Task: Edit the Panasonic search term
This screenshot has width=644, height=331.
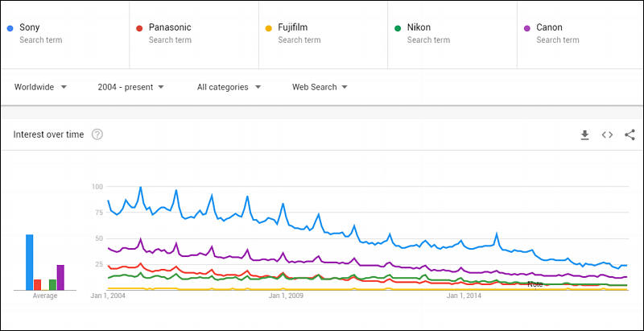Action: 194,35
